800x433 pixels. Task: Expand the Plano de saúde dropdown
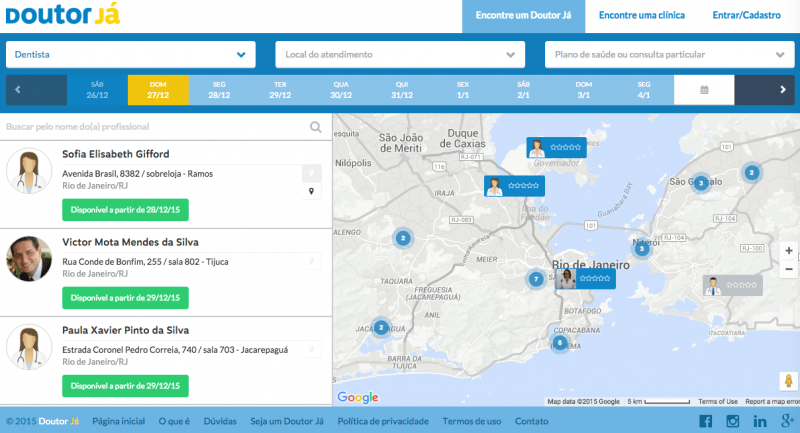coord(669,54)
